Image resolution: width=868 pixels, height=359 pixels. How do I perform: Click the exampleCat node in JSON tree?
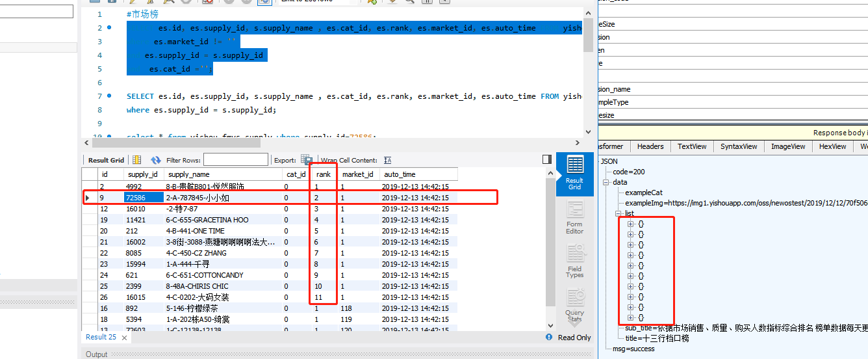point(644,193)
